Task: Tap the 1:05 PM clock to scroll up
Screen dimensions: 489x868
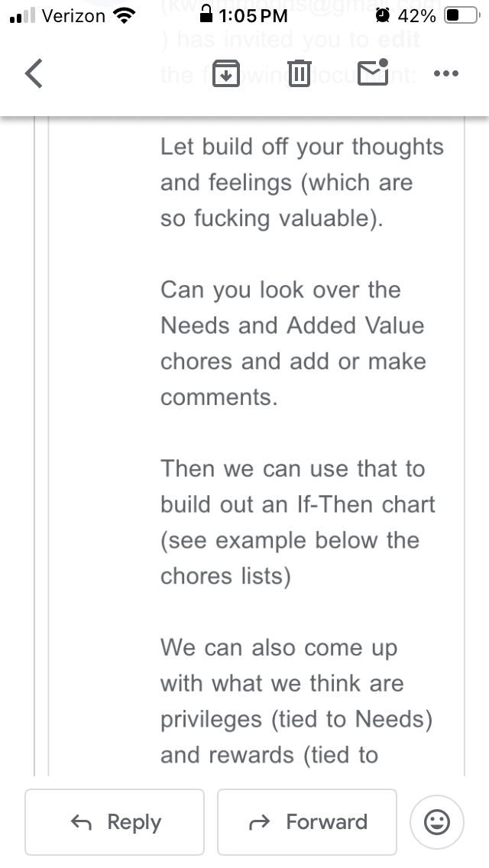Action: (x=252, y=15)
